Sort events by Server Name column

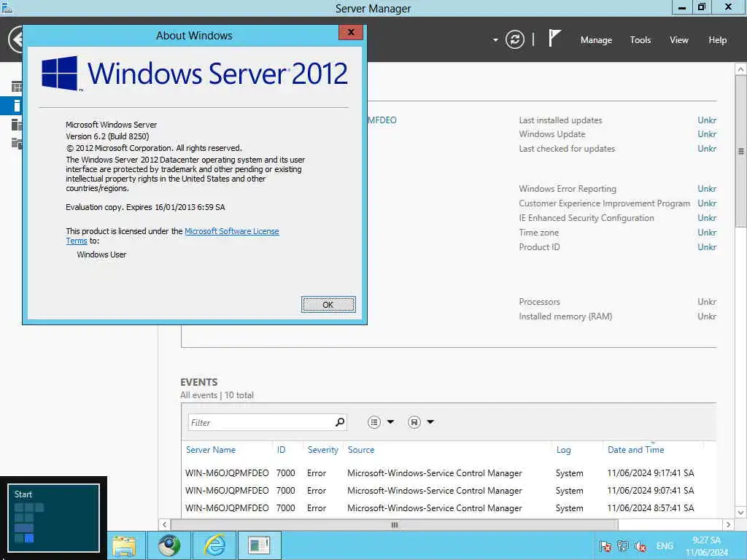pos(211,449)
